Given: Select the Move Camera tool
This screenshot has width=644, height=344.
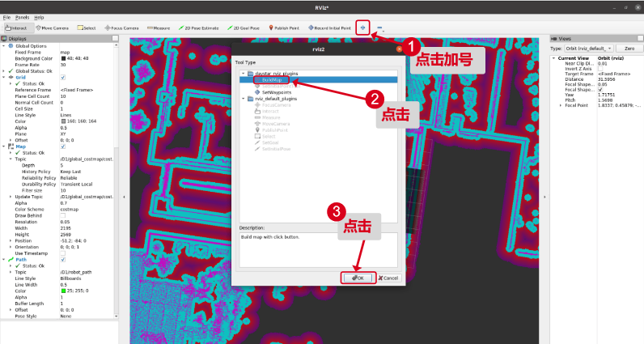Looking at the screenshot, I should click(x=52, y=28).
